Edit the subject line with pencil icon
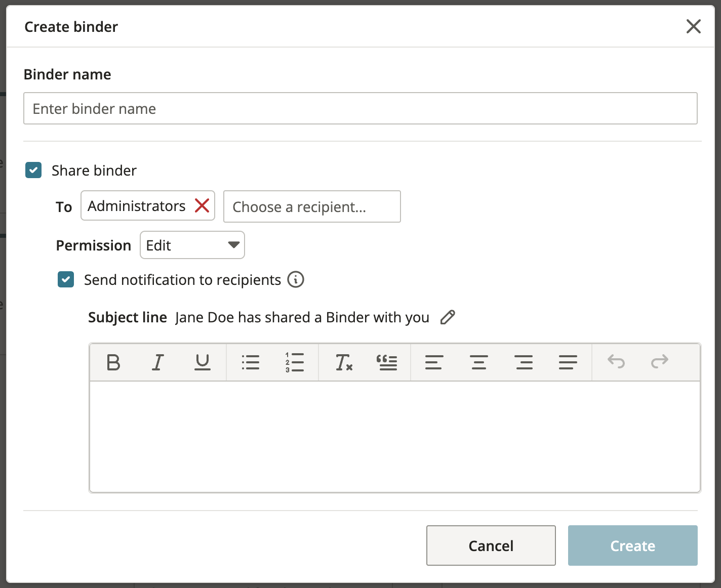The width and height of the screenshot is (721, 588). pyautogui.click(x=448, y=317)
